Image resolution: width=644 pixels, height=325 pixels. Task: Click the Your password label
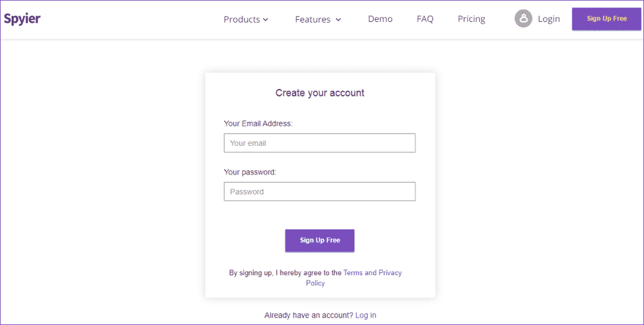[250, 172]
